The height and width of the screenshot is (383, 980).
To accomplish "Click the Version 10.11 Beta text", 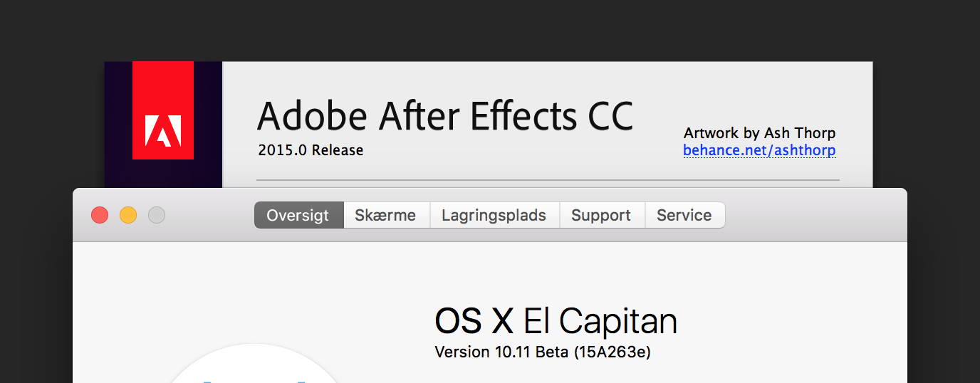I will click(502, 352).
